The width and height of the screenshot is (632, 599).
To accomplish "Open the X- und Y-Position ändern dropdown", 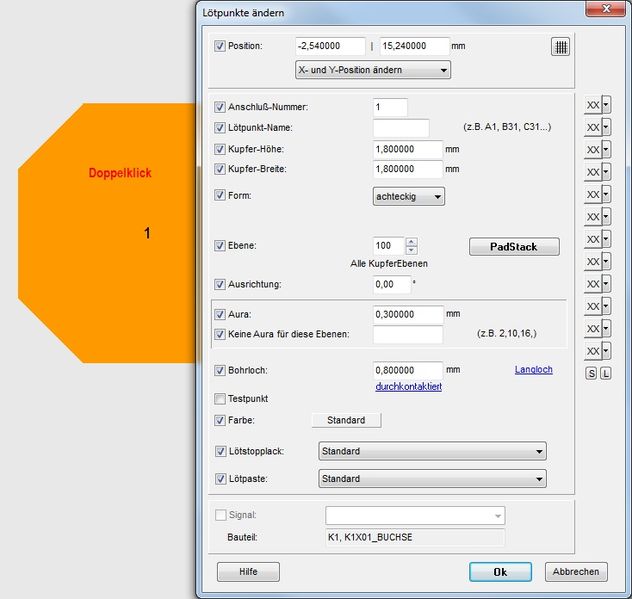I will (x=372, y=70).
